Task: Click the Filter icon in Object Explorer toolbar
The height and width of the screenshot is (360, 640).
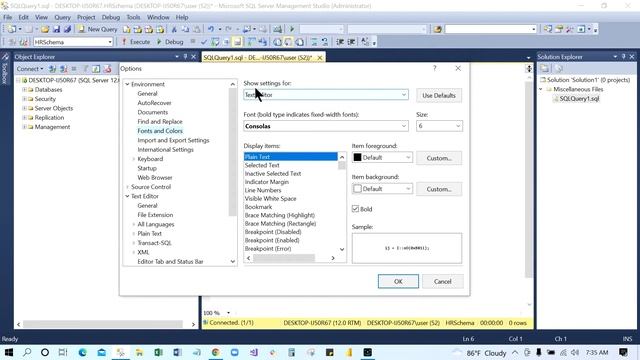Action: pyautogui.click(x=85, y=69)
